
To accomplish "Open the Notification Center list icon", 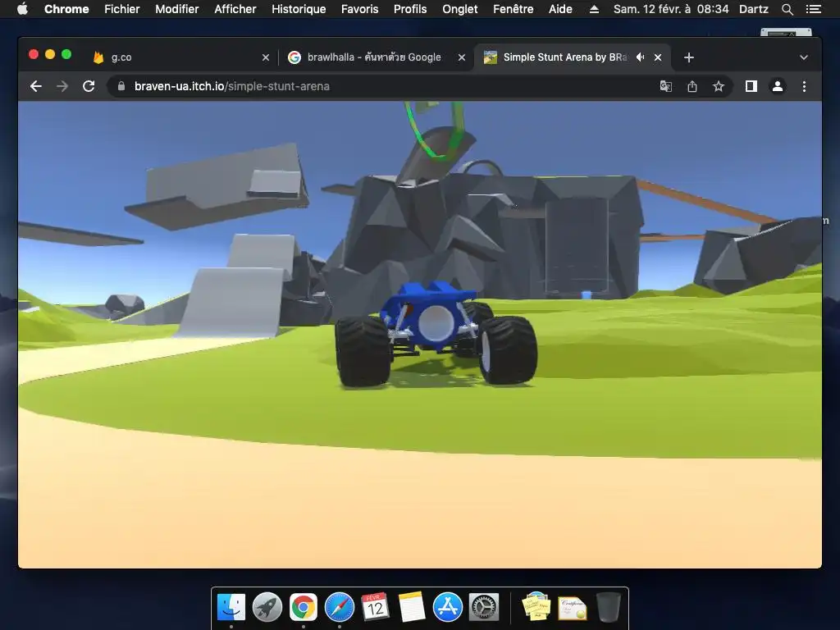I will point(813,9).
